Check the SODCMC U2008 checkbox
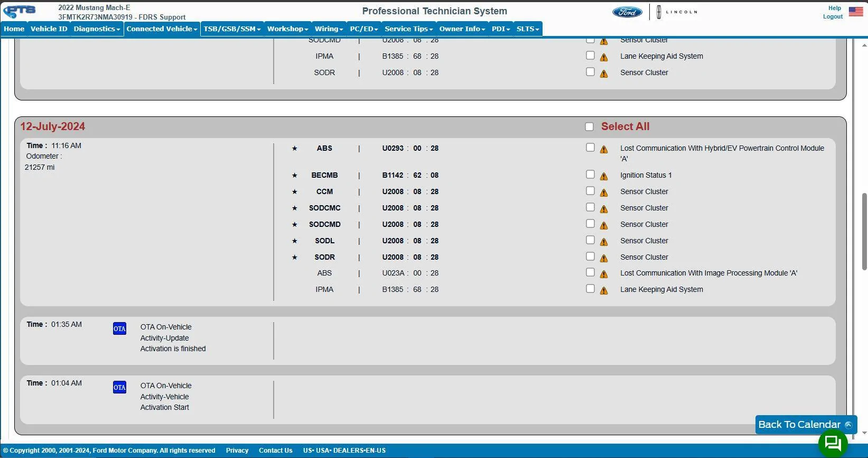Image resolution: width=868 pixels, height=458 pixels. (590, 207)
